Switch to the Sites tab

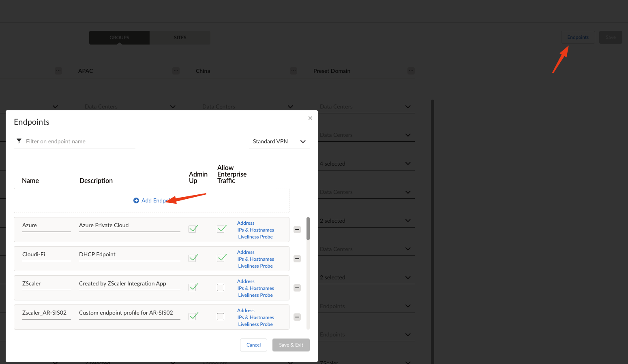pyautogui.click(x=180, y=38)
